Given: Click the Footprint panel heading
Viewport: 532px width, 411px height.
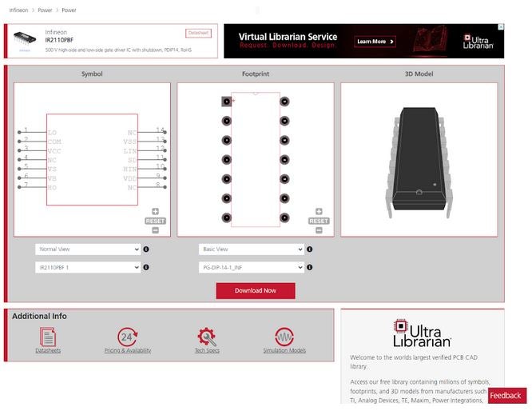Looking at the screenshot, I should pos(256,74).
